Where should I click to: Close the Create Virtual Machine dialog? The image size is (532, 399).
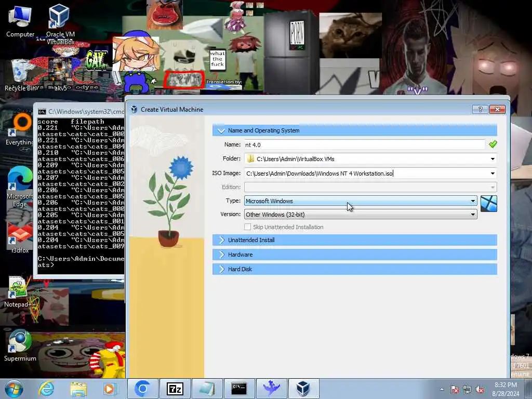[497, 109]
